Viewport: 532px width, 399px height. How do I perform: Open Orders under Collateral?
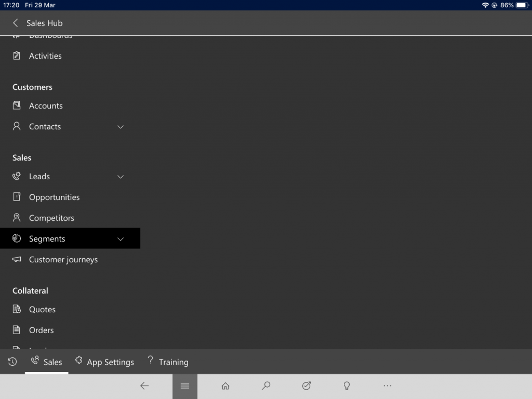(41, 330)
